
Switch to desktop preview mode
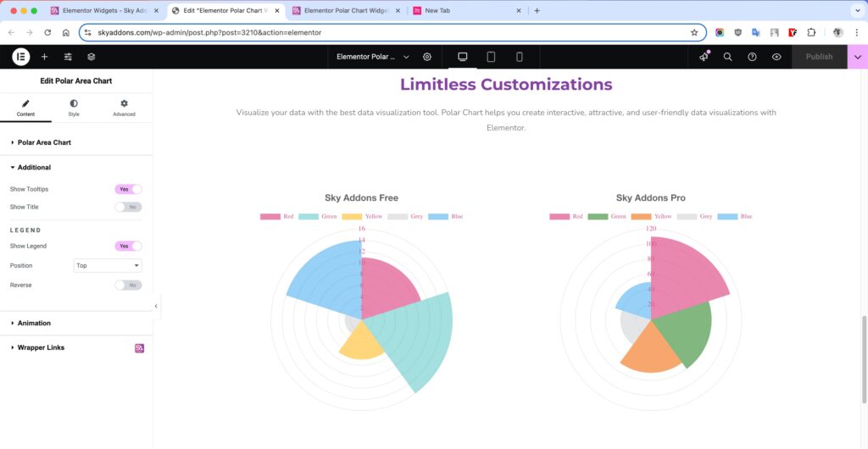[x=463, y=57]
